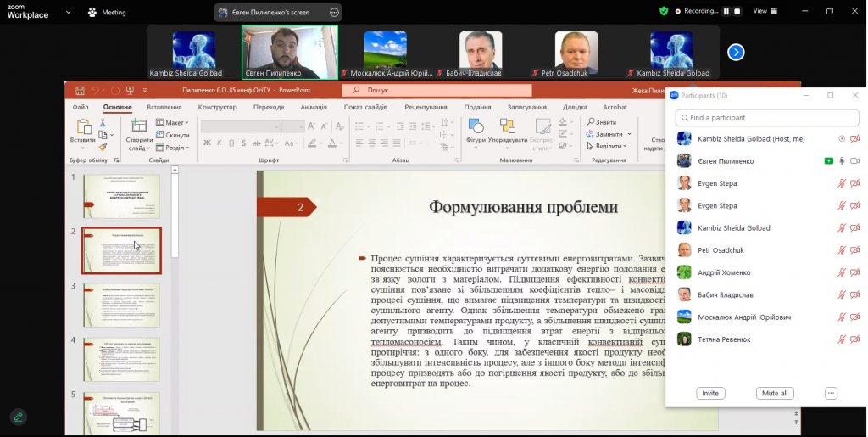
Task: Toggle microphone icon for Тетяна Ревенюк
Action: (842, 339)
